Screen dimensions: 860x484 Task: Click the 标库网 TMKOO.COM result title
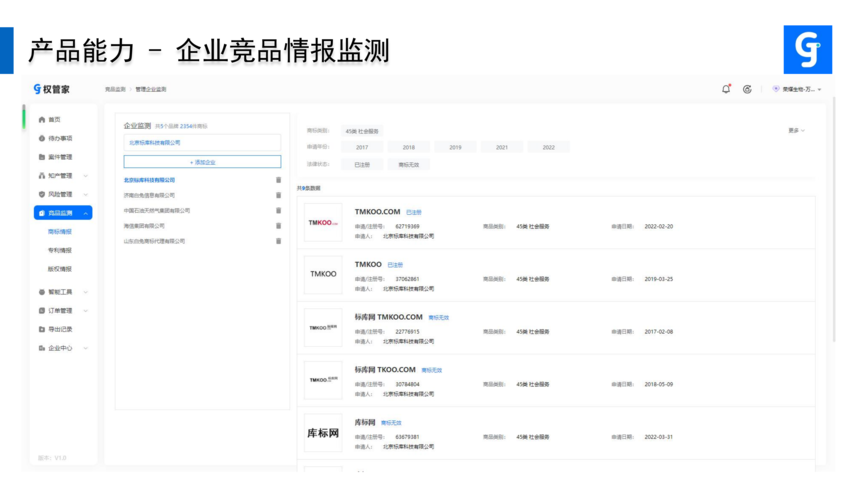click(388, 317)
